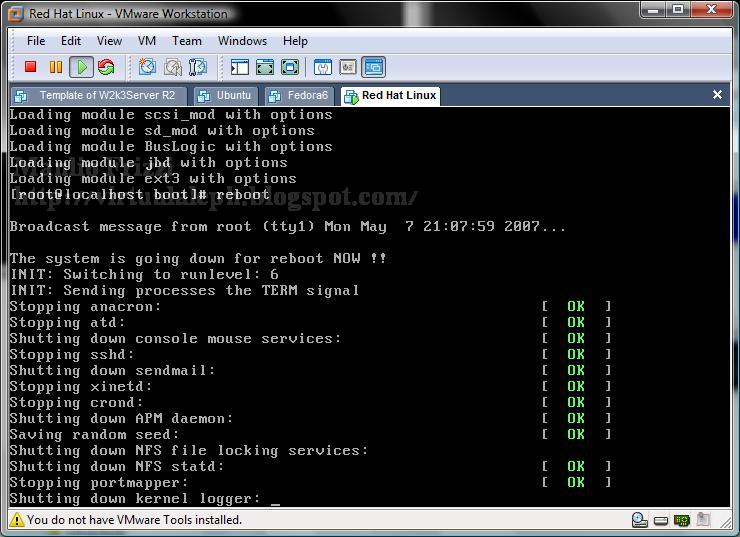740x537 pixels.
Task: Click the VMware Workstation title bar icon
Action: [x=15, y=14]
